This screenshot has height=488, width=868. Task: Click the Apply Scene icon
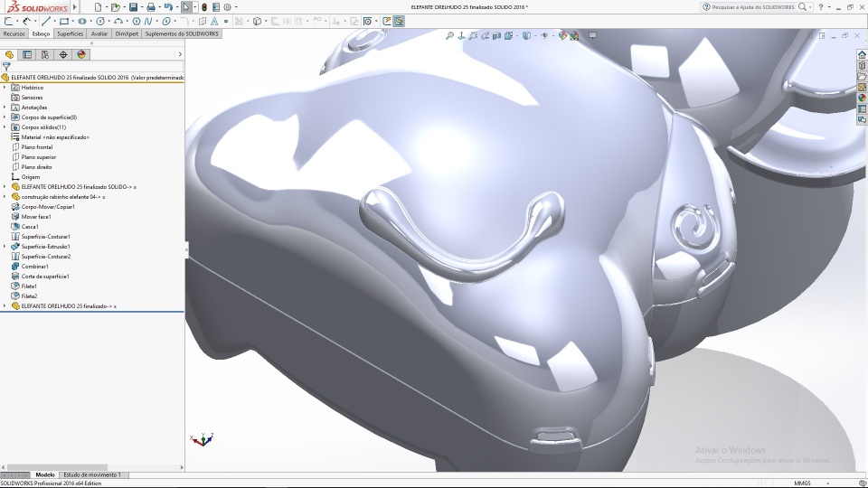[x=574, y=35]
